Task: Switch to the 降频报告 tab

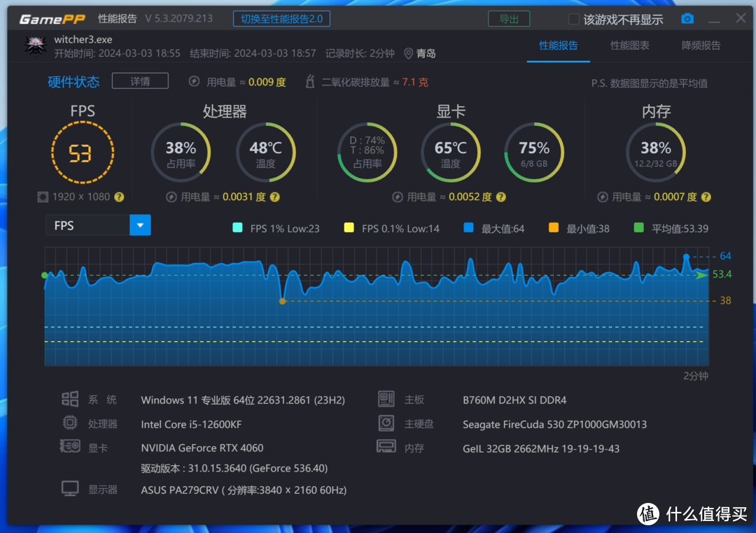Action: click(701, 45)
